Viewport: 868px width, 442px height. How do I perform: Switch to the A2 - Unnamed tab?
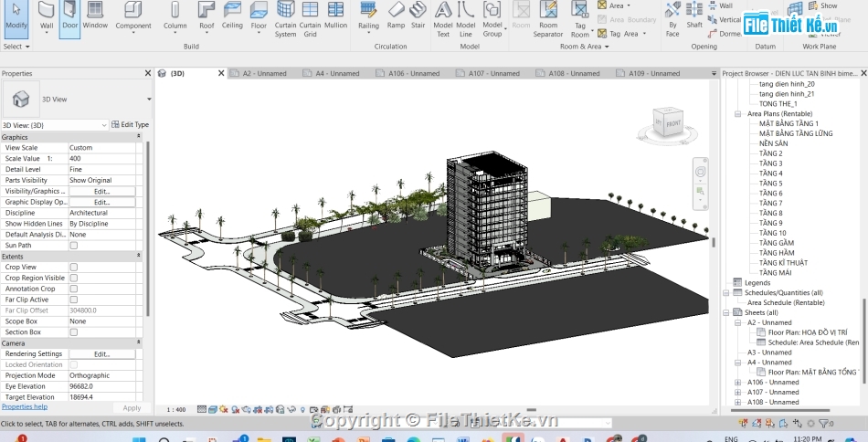point(264,73)
